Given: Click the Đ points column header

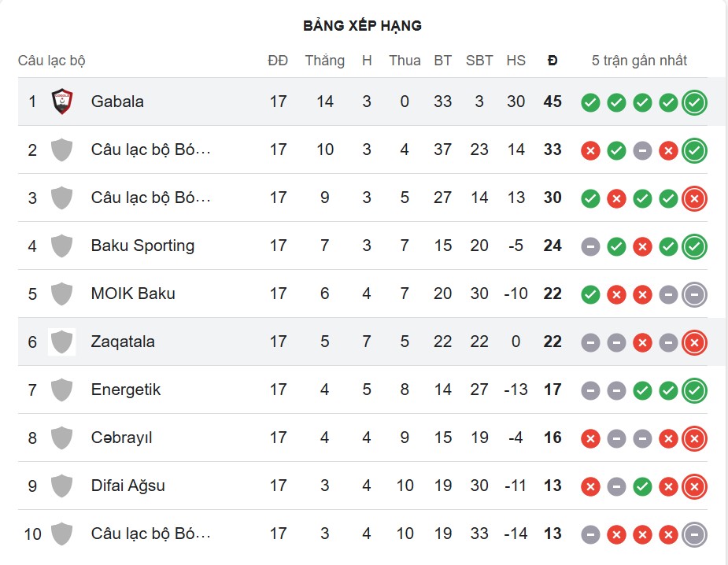Looking at the screenshot, I should coord(552,61).
